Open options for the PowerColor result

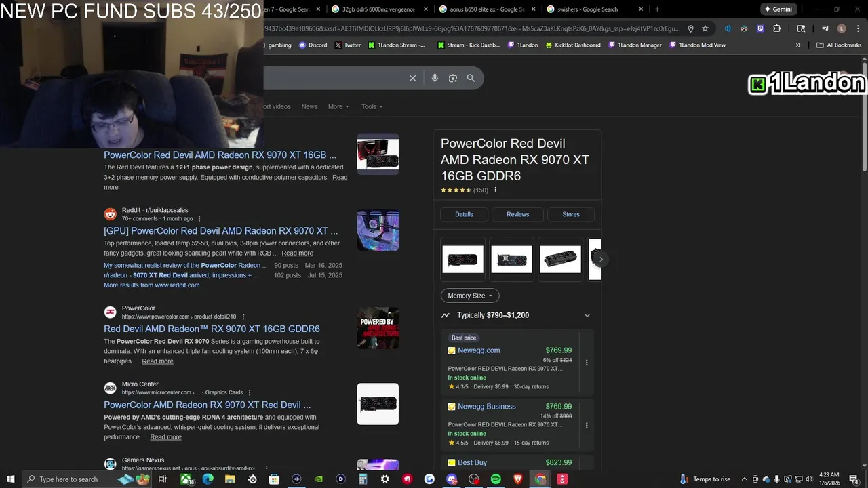click(243, 317)
